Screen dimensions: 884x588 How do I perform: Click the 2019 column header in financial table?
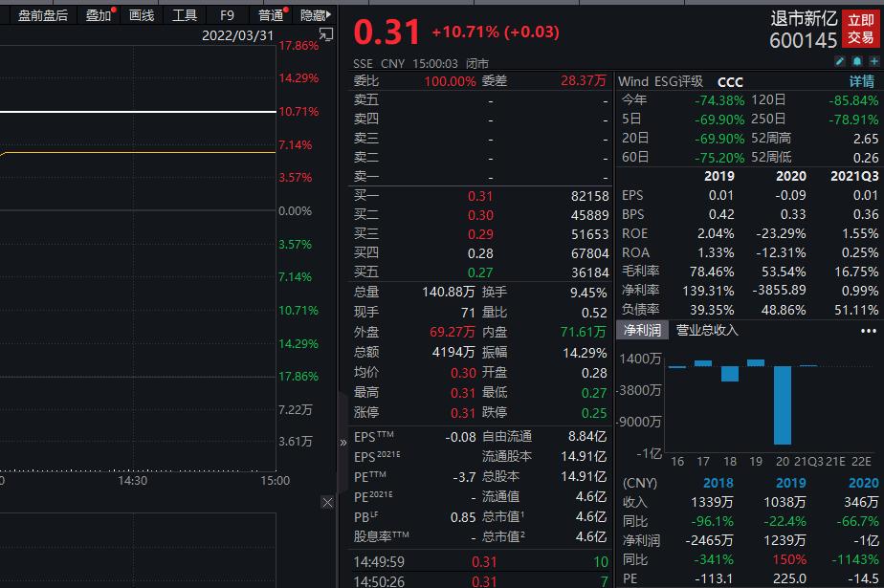click(x=718, y=176)
